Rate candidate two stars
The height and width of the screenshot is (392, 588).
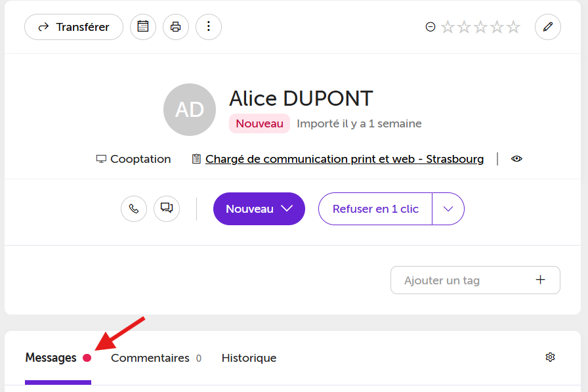click(x=464, y=27)
